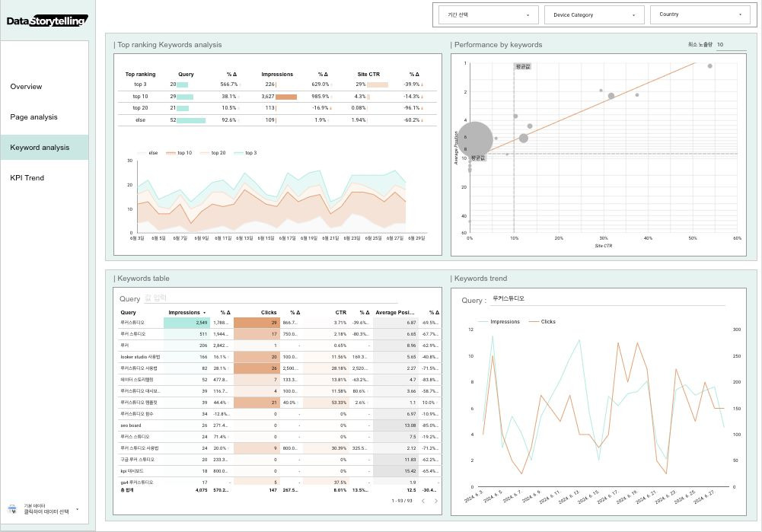This screenshot has height=532, width=762.
Task: Toggle the 'else' series in area chart legend
Action: point(148,152)
